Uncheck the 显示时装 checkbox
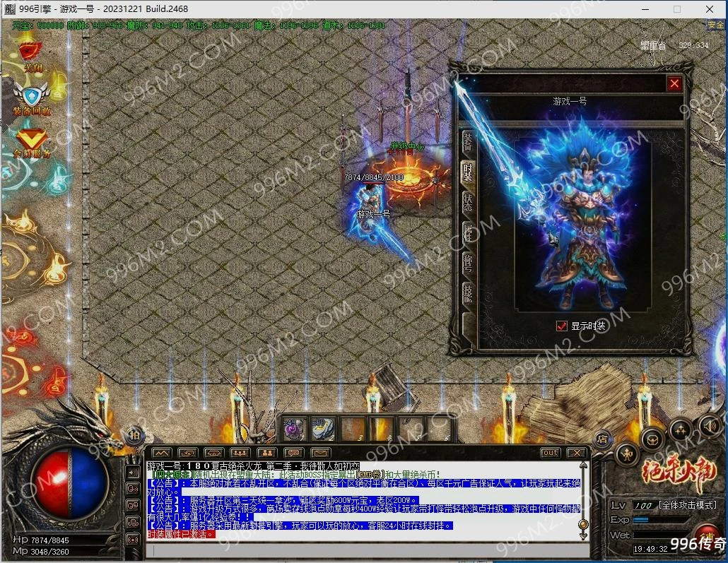 pos(561,326)
